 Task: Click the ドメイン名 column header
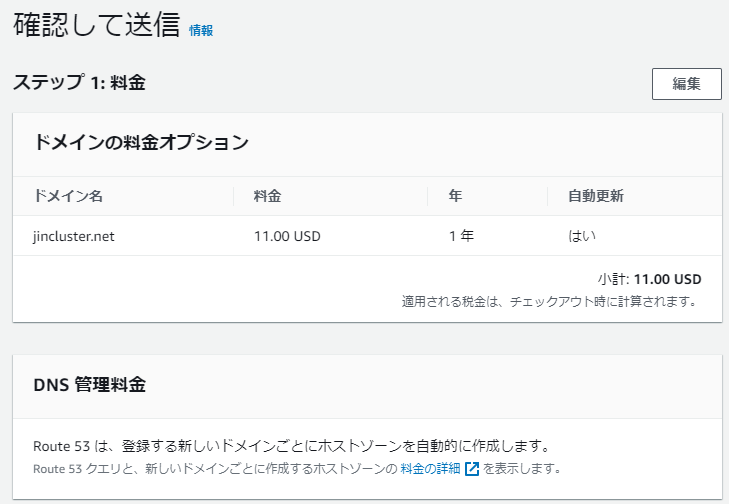coord(68,196)
